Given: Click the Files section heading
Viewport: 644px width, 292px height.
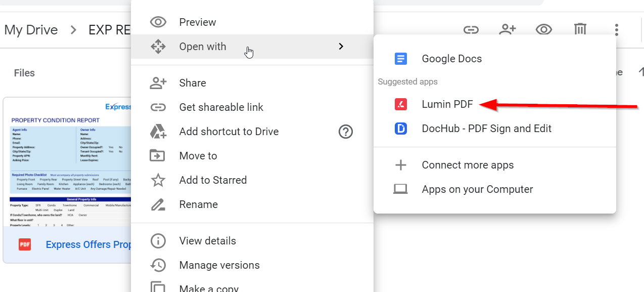Looking at the screenshot, I should point(24,73).
